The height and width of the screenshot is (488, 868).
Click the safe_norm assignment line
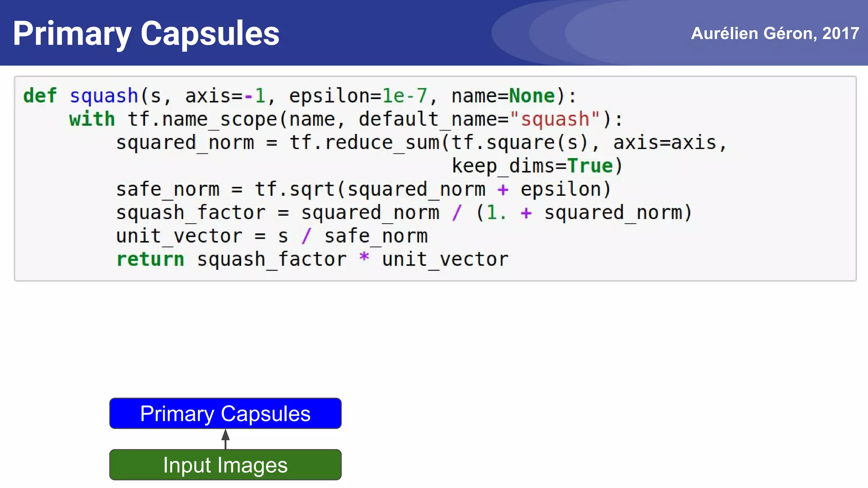point(364,189)
